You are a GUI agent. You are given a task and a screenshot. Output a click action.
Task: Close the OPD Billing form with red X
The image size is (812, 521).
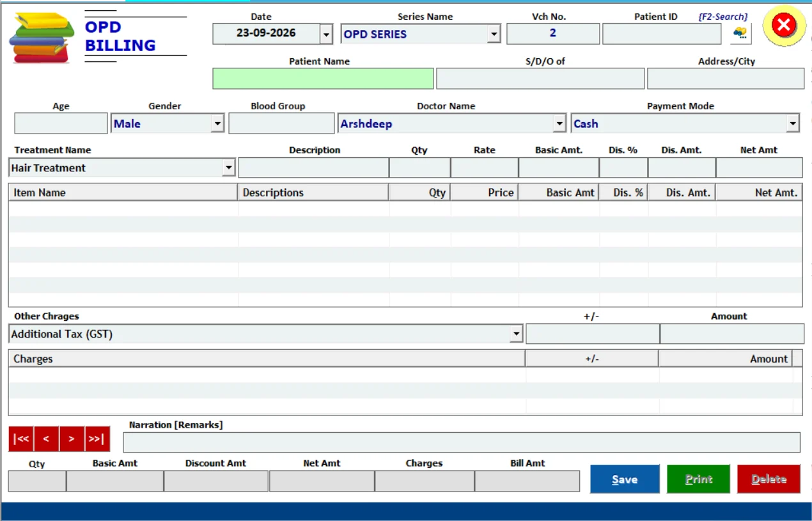[784, 26]
